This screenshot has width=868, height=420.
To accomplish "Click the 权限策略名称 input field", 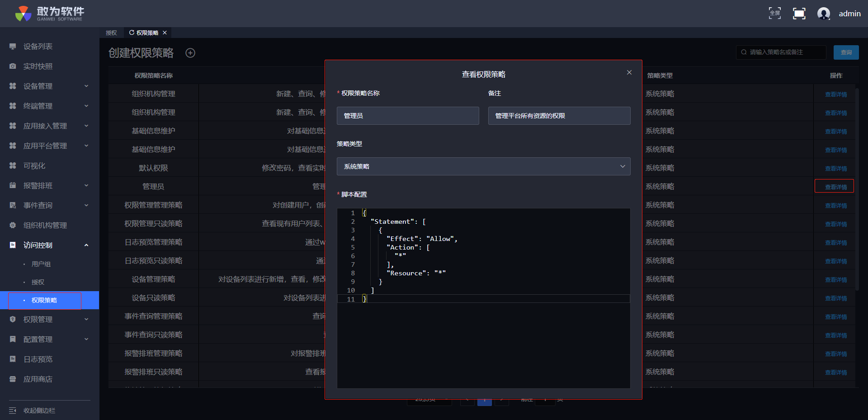I will pyautogui.click(x=407, y=116).
